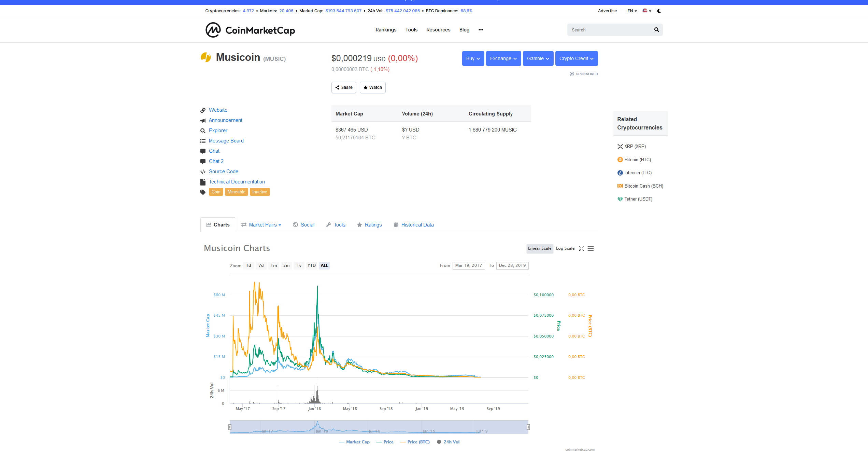Viewport: 868px width, 453px height.
Task: Click the Message Board list icon
Action: [203, 141]
